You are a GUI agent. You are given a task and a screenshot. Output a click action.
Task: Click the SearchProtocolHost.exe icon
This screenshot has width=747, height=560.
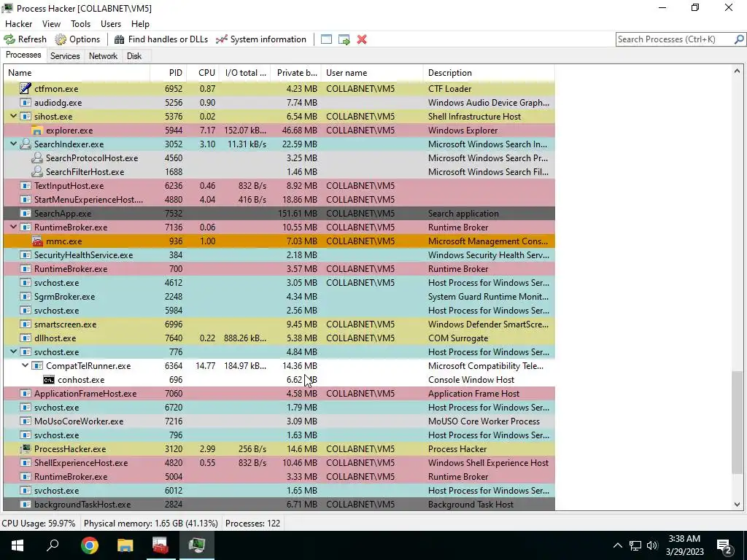tap(36, 157)
